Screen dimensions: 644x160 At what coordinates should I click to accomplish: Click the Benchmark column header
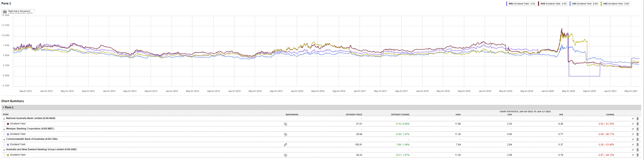292,115
